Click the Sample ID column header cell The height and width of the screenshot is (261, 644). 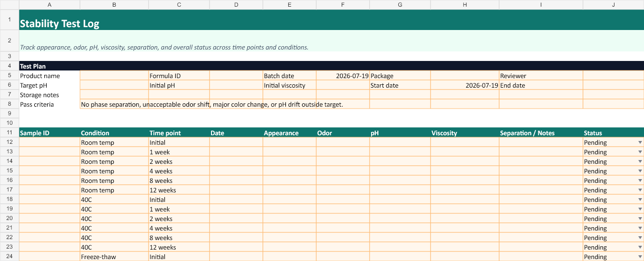[50, 133]
